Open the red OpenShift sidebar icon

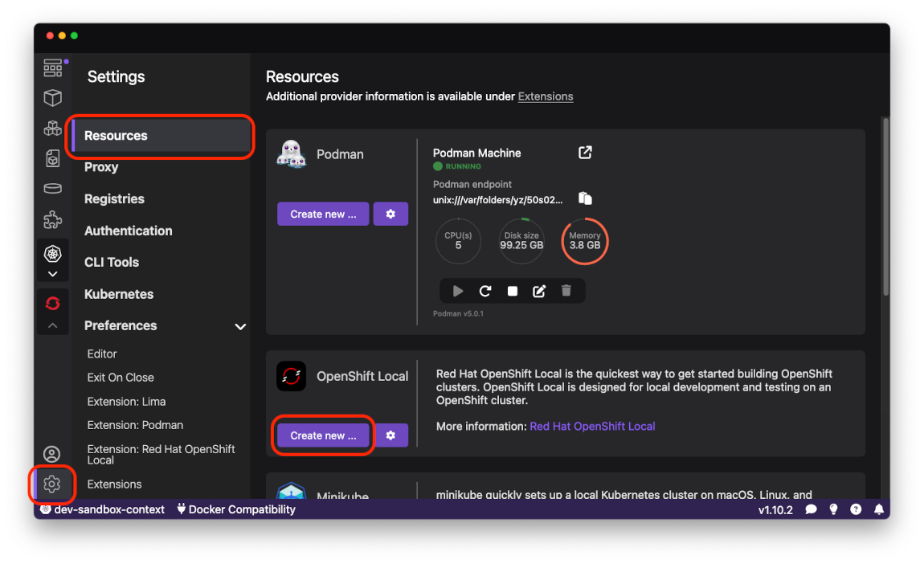coord(52,304)
